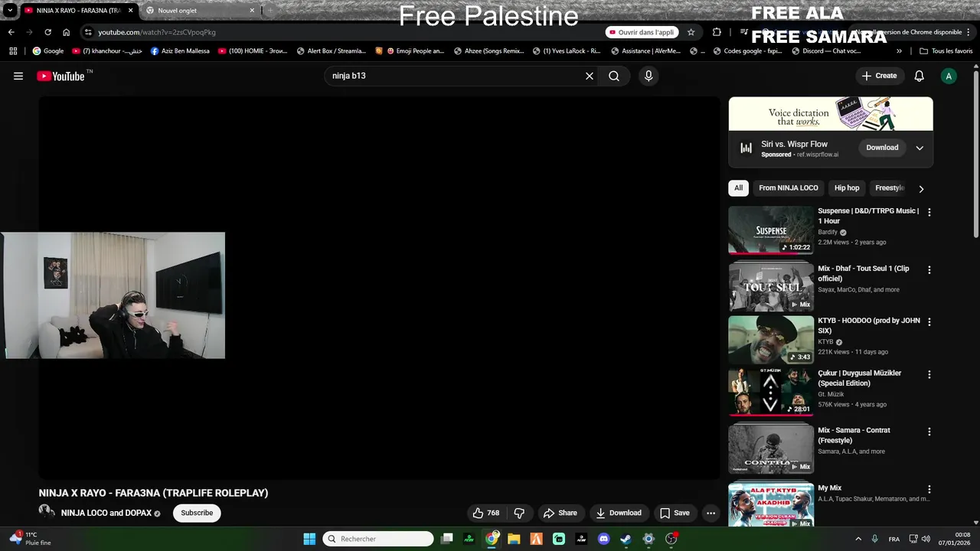Viewport: 980px width, 551px height.
Task: Open options menu for KTYB - HOODOO video
Action: pyautogui.click(x=929, y=322)
